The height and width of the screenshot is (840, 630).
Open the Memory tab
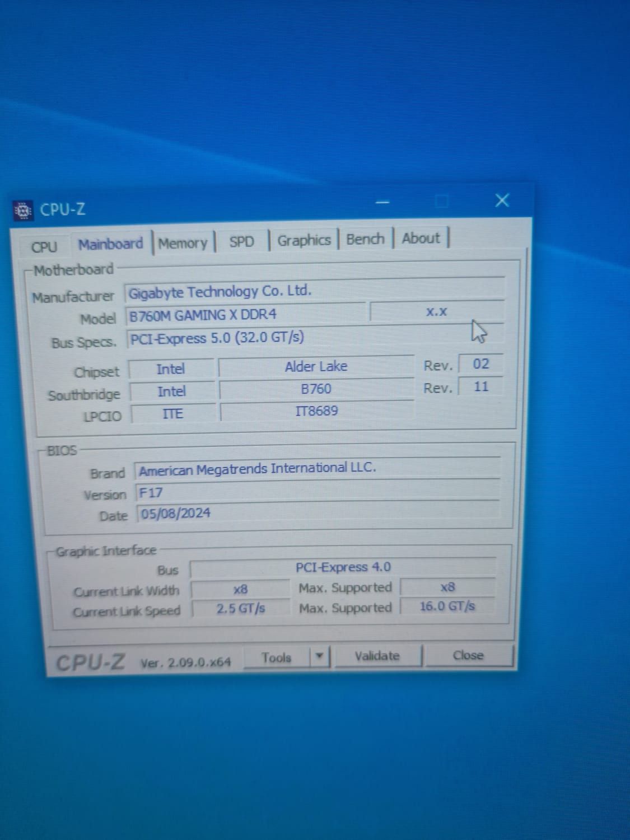point(183,243)
